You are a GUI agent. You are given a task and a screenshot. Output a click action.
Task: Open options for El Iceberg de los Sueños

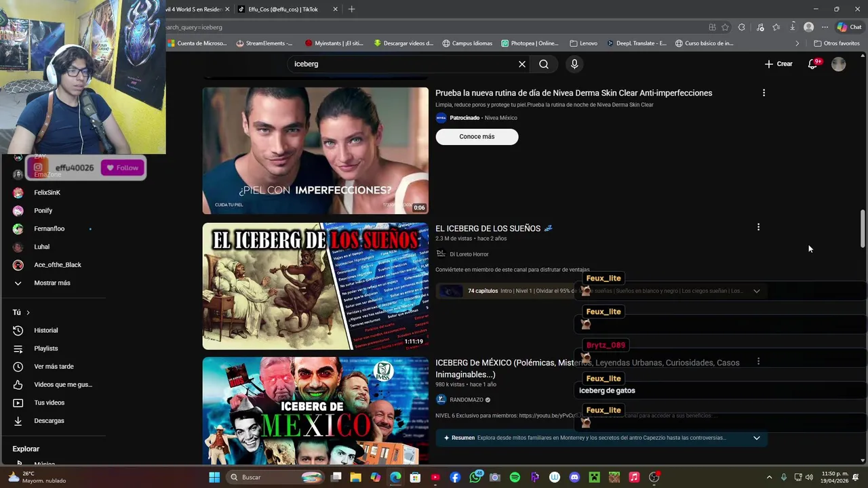tap(758, 227)
